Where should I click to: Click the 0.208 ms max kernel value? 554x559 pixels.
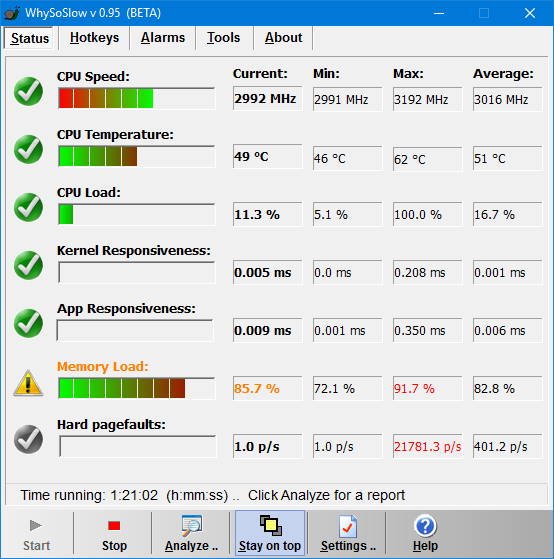427,272
